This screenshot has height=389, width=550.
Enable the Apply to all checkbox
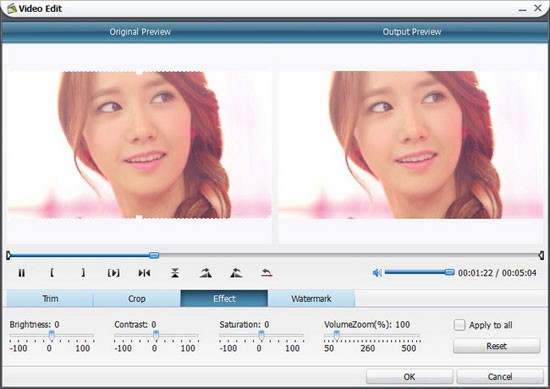459,325
